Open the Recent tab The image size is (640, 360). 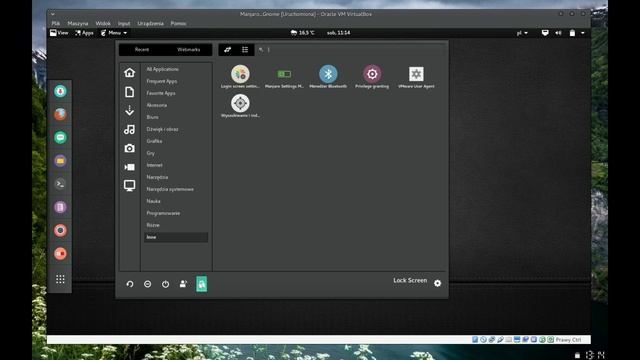142,50
